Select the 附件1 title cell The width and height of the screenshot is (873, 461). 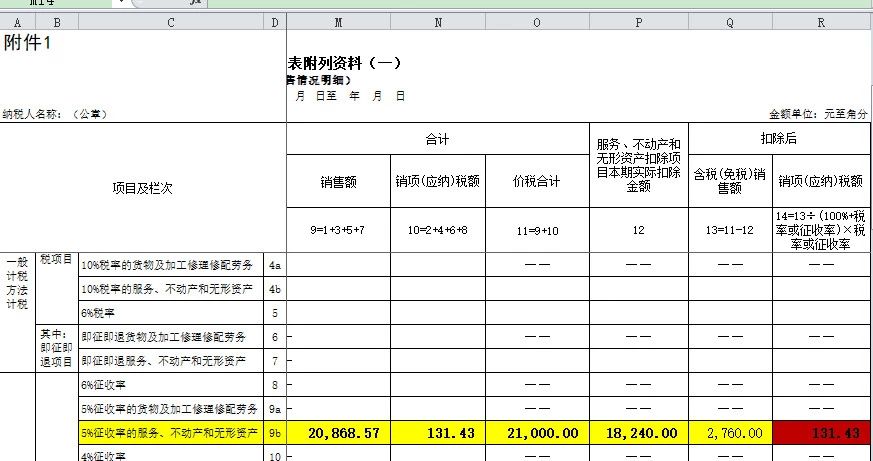click(x=28, y=42)
